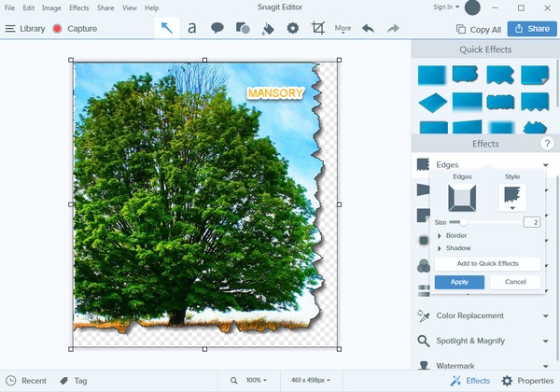Click the Apply button
This screenshot has width=560, height=392.
459,282
